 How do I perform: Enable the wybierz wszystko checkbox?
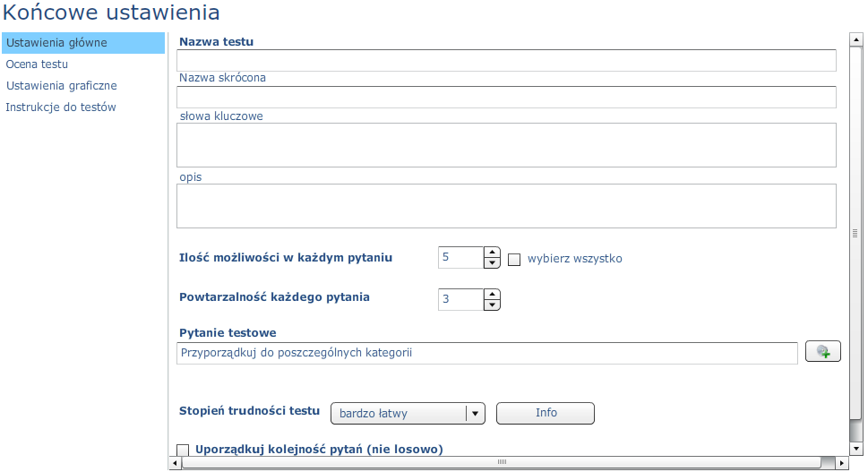click(514, 260)
